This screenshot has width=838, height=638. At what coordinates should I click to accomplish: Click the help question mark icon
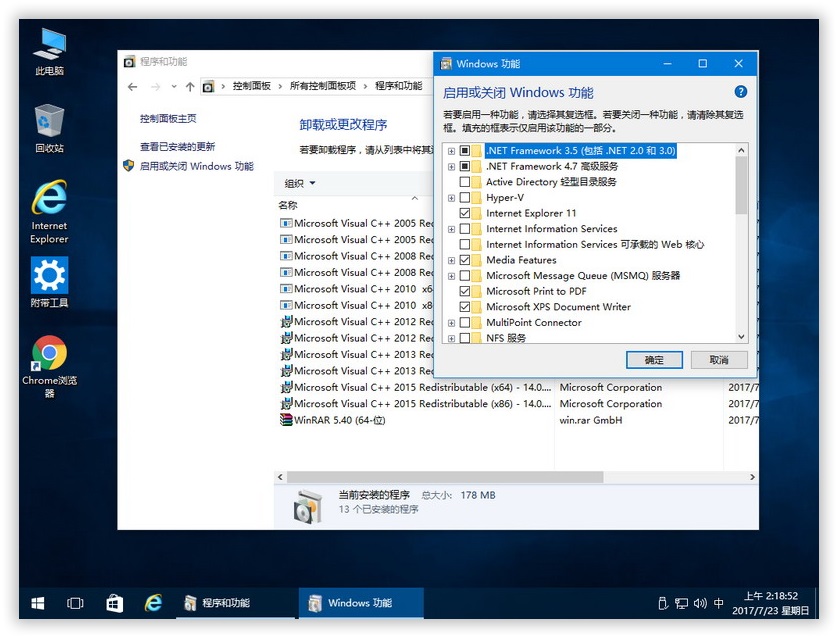tap(740, 91)
